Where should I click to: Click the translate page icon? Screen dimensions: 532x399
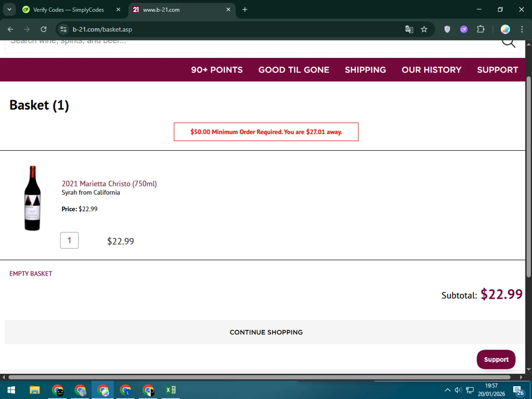(409, 29)
